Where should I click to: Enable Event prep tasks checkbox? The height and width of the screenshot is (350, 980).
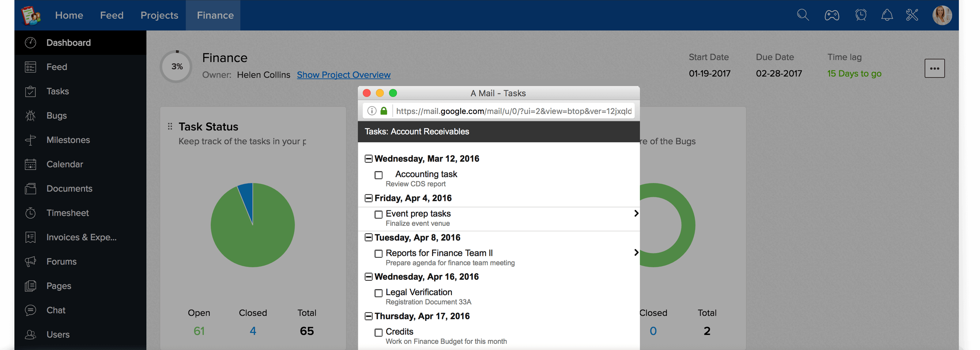coord(378,214)
